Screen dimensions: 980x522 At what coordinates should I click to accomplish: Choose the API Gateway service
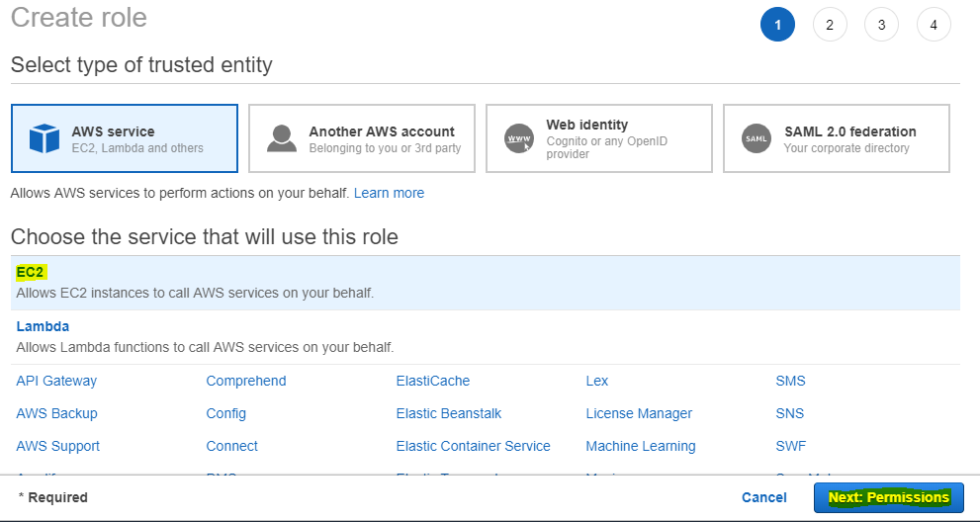56,381
